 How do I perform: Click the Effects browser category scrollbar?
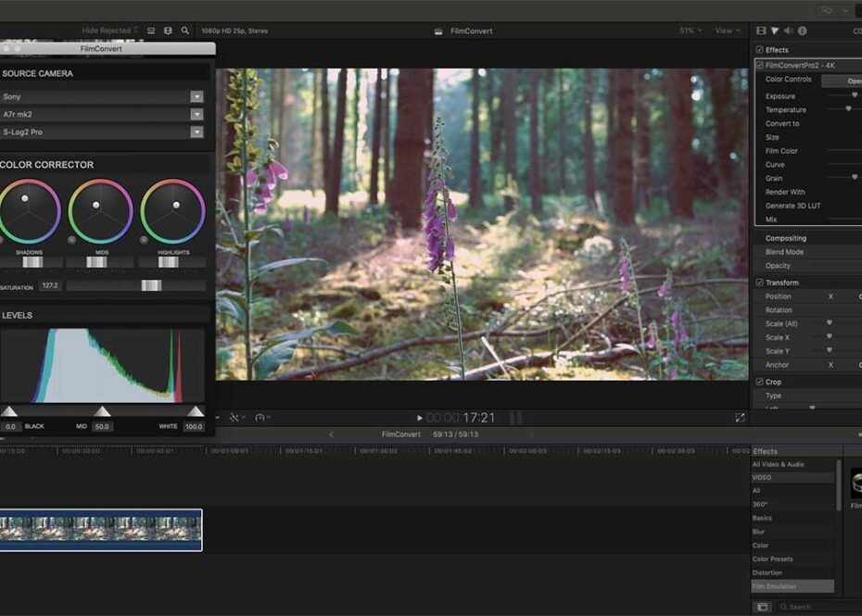click(x=838, y=484)
